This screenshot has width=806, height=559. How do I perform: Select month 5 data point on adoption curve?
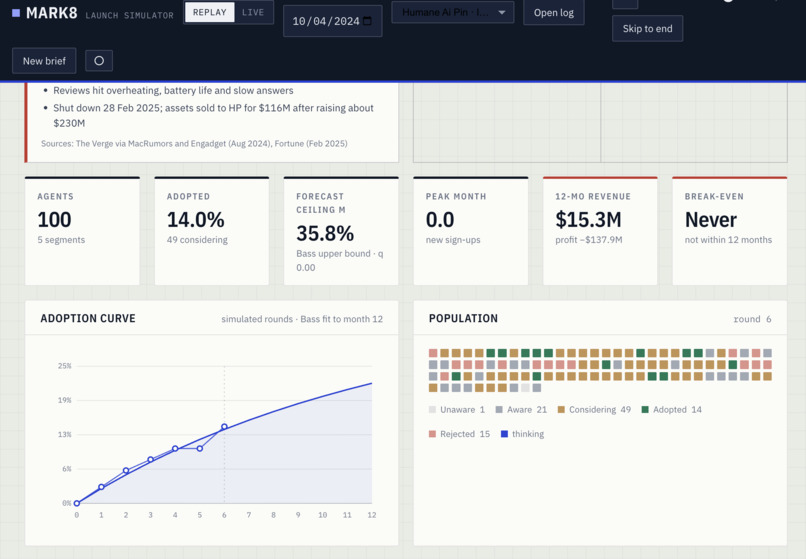click(x=200, y=448)
